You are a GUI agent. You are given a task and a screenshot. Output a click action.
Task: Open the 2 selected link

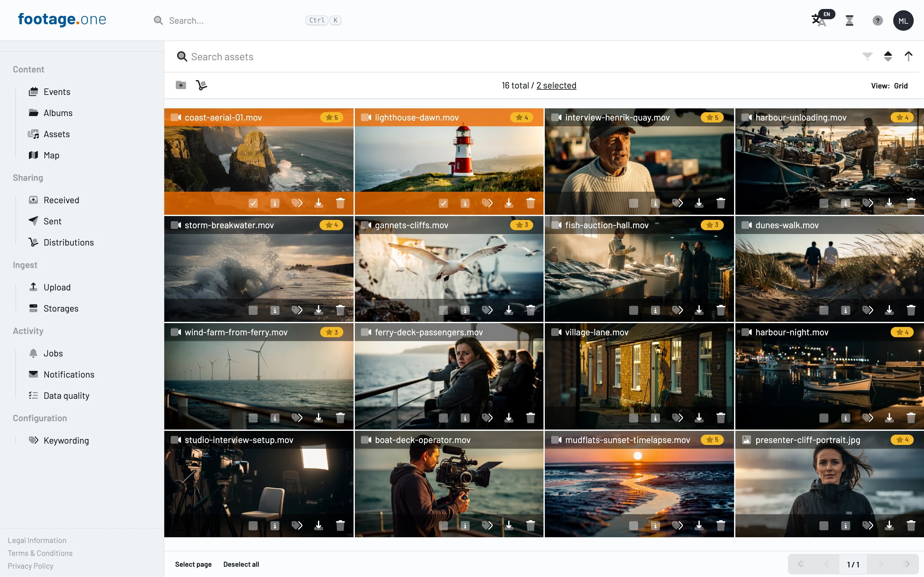556,85
